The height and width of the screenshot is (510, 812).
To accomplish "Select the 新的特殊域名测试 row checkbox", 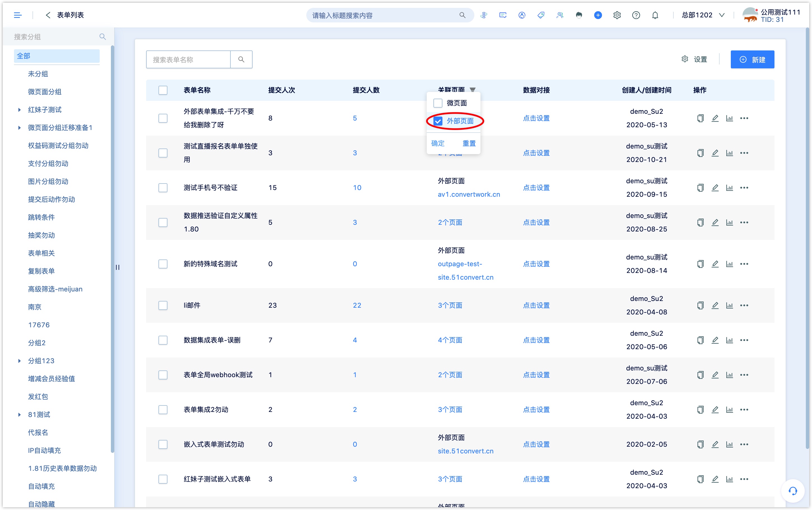I will [x=163, y=264].
